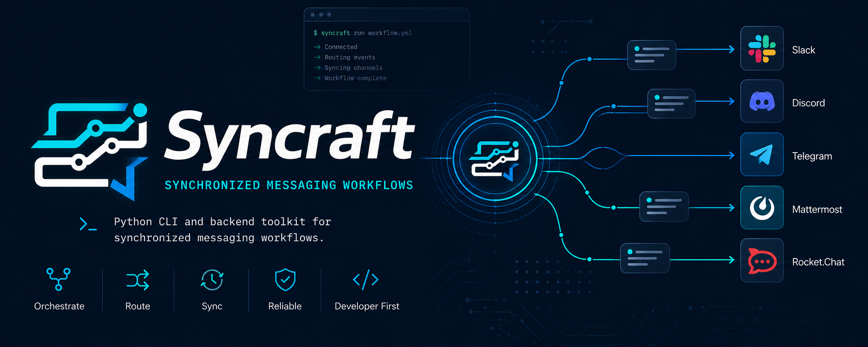Click the Developer First label
Viewport: 868px width, 347px height.
(x=367, y=306)
